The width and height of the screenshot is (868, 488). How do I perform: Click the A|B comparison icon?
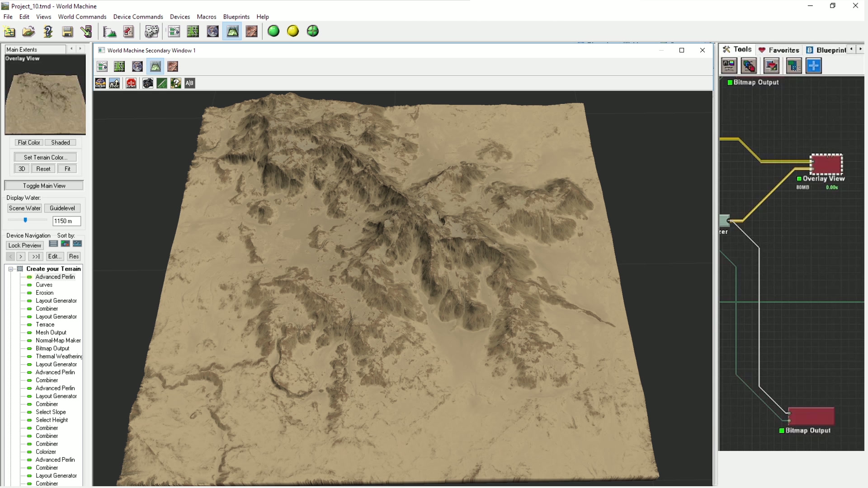tap(189, 83)
